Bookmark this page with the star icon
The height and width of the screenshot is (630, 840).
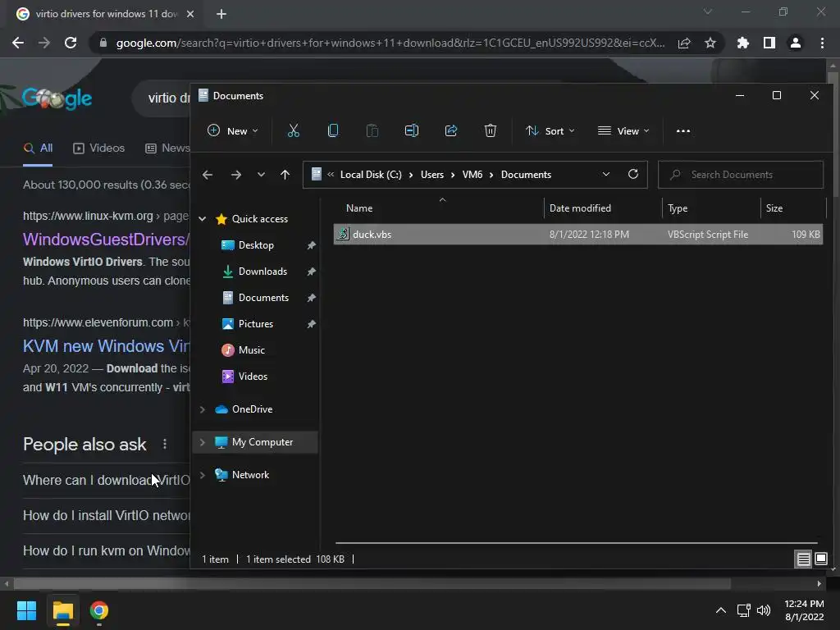pyautogui.click(x=710, y=43)
